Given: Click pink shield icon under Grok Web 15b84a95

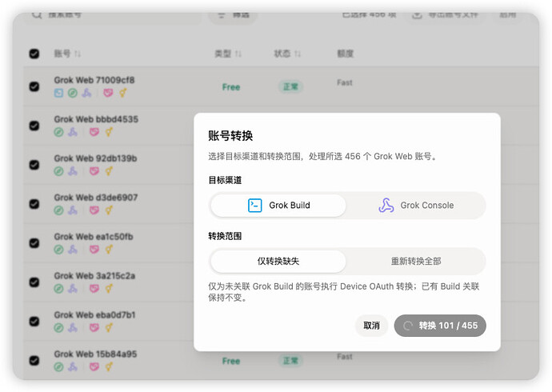Looking at the screenshot, I should pyautogui.click(x=94, y=366).
